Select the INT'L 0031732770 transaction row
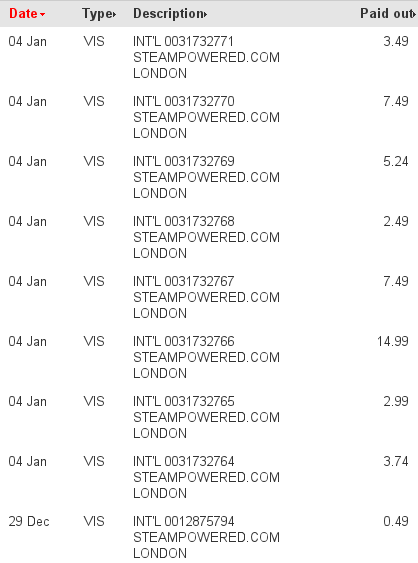This screenshot has width=418, height=563. [x=209, y=117]
